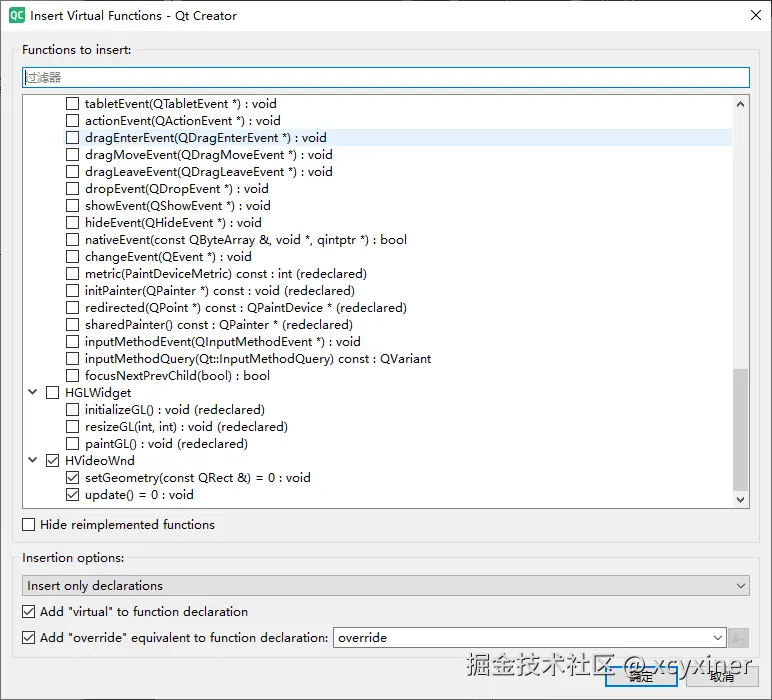
Task: Check the initializeGL() checkbox
Action: pos(72,410)
